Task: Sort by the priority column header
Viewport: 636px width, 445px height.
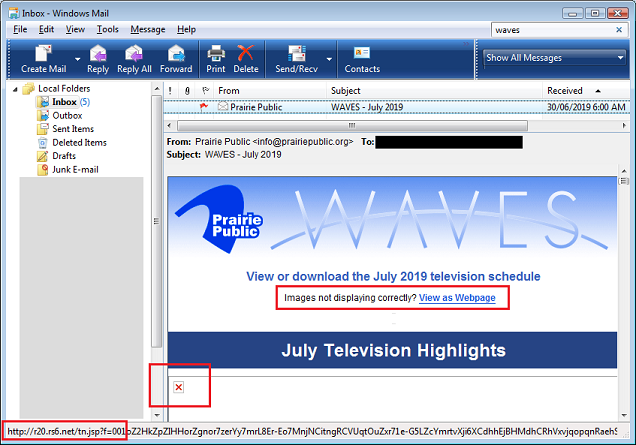Action: point(170,91)
